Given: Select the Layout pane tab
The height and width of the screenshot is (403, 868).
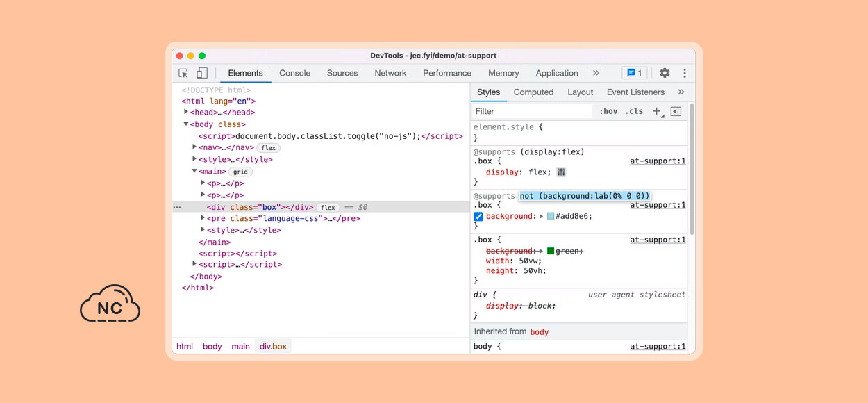Looking at the screenshot, I should pos(580,92).
